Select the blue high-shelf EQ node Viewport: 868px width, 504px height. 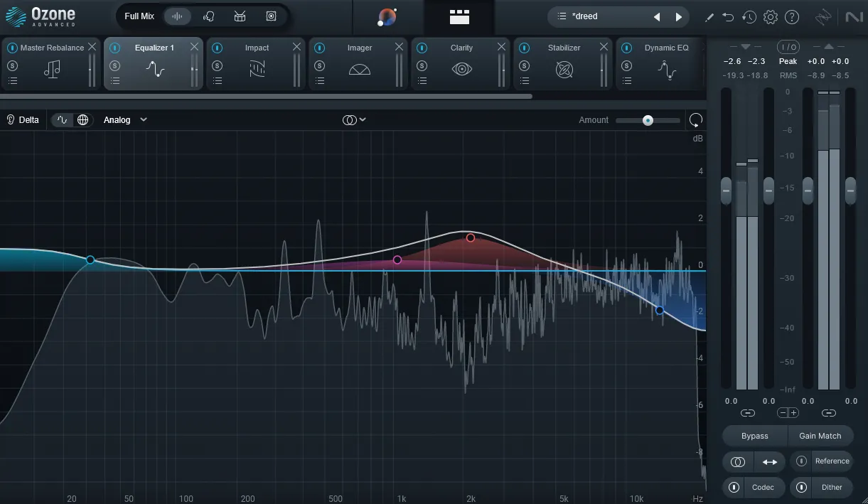660,311
